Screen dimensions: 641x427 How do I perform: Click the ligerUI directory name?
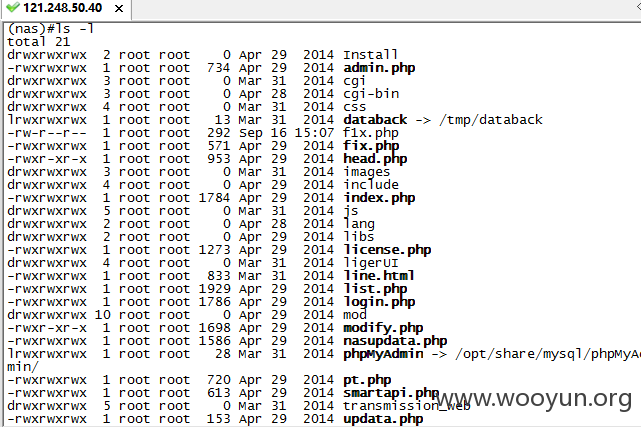pos(371,263)
